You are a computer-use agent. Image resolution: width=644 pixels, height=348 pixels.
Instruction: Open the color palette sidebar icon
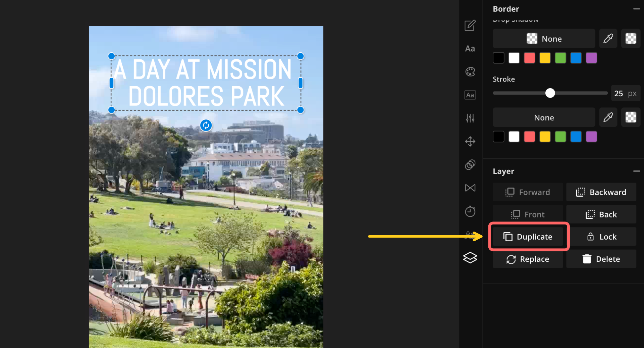click(x=470, y=72)
